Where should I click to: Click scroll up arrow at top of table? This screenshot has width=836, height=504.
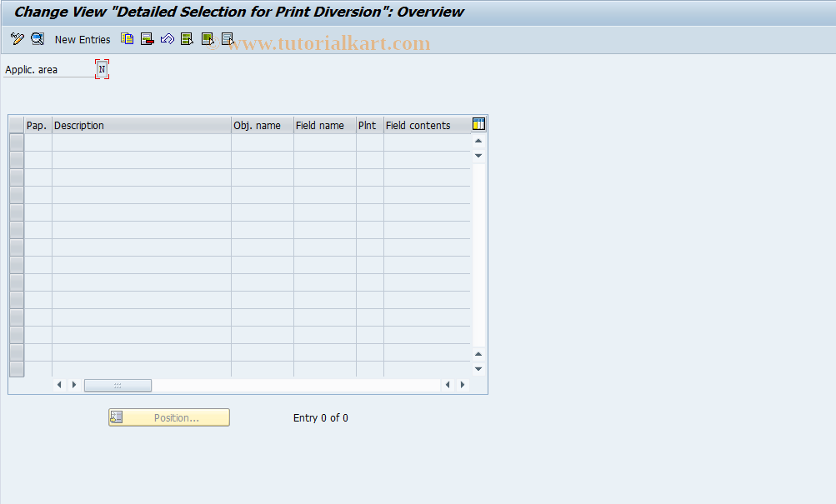[478, 141]
